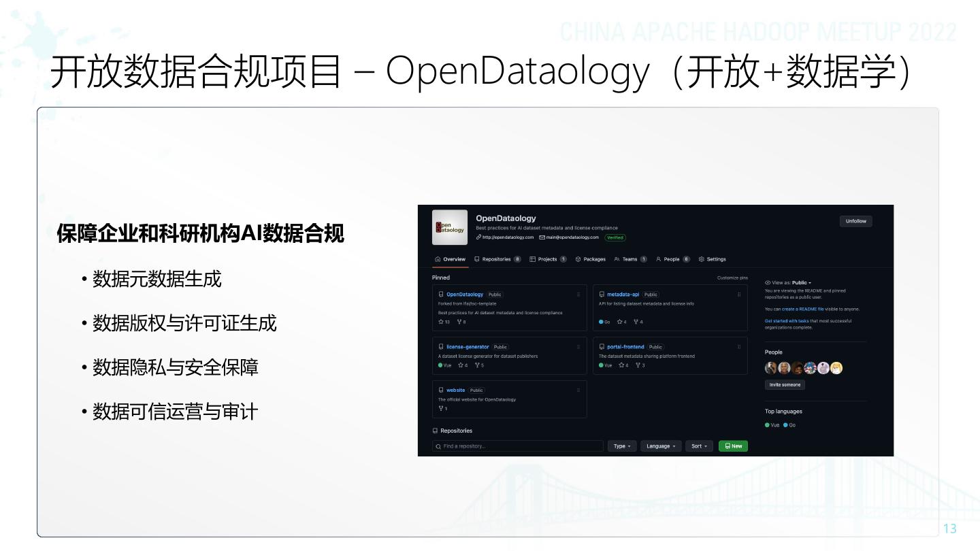Click the Go language dot on metadata-api card
Viewport: 980px width, 551px height.
click(x=601, y=322)
